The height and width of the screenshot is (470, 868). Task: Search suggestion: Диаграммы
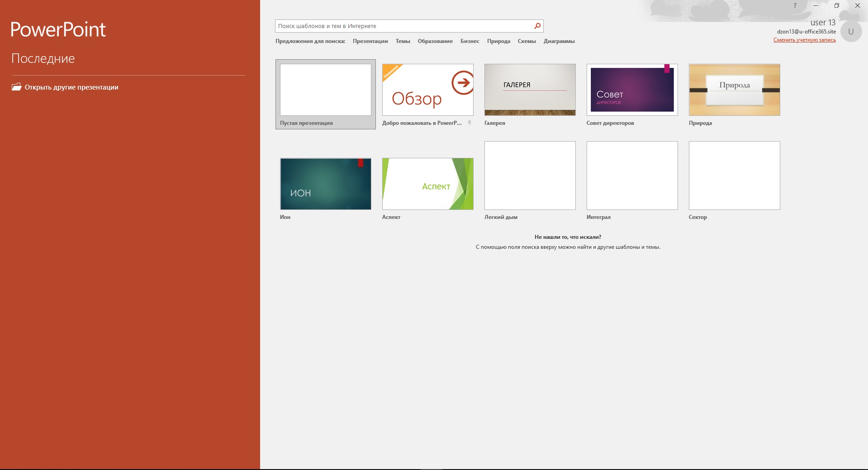tap(559, 41)
